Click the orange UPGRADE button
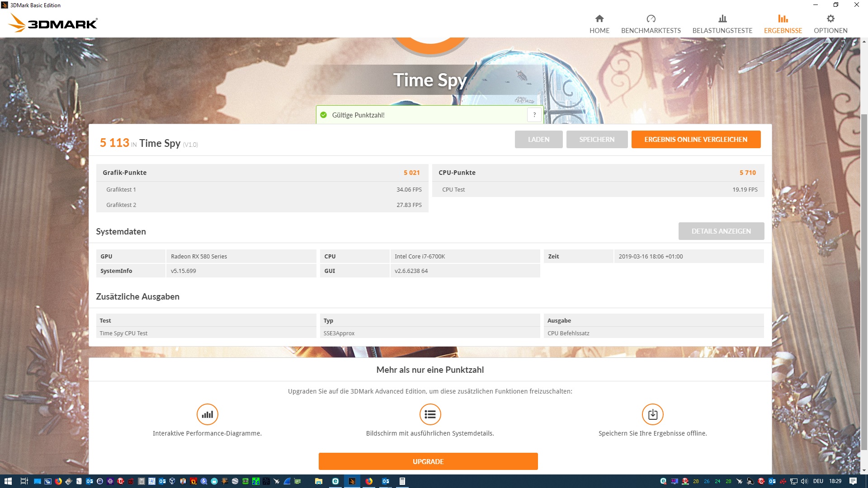This screenshot has width=868, height=488. pyautogui.click(x=428, y=461)
